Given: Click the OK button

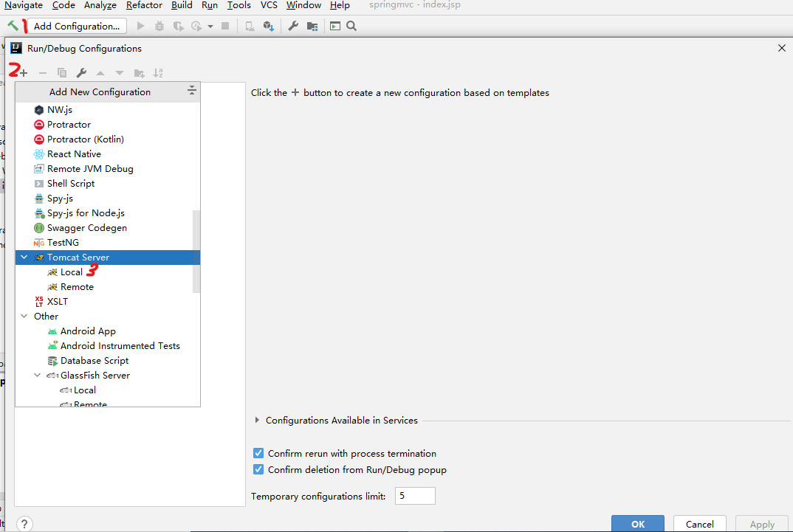Looking at the screenshot, I should coord(638,524).
